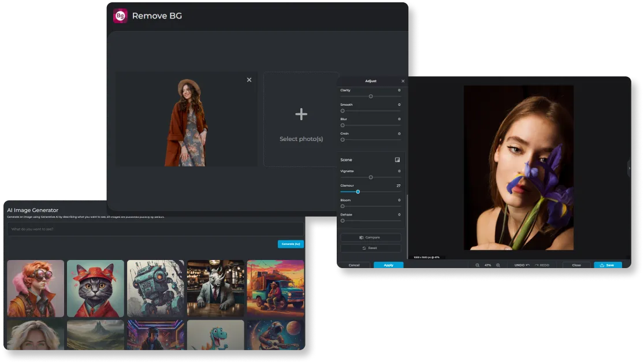The width and height of the screenshot is (644, 364).
Task: Expand the right side panel arrow
Action: tap(629, 168)
